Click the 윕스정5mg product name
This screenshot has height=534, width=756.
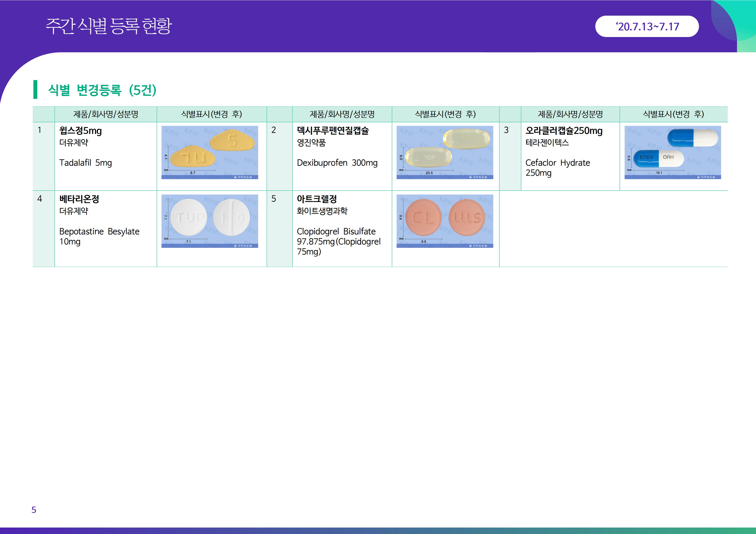click(x=80, y=131)
